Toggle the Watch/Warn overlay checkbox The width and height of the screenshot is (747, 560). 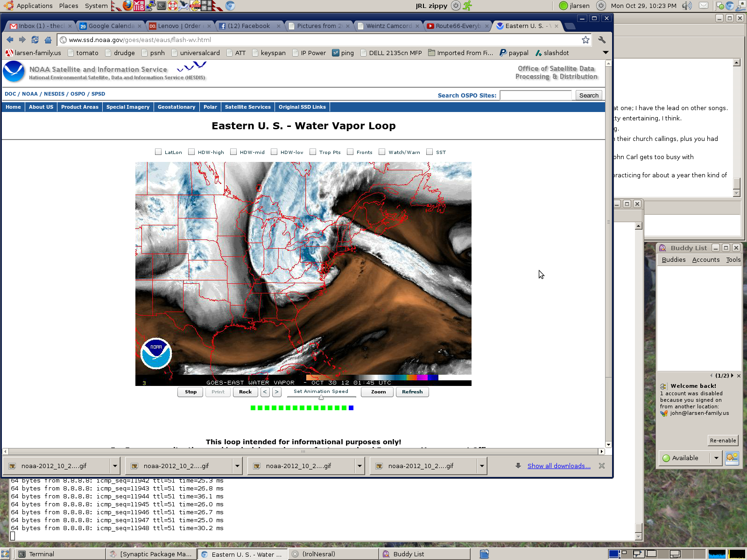pyautogui.click(x=382, y=152)
